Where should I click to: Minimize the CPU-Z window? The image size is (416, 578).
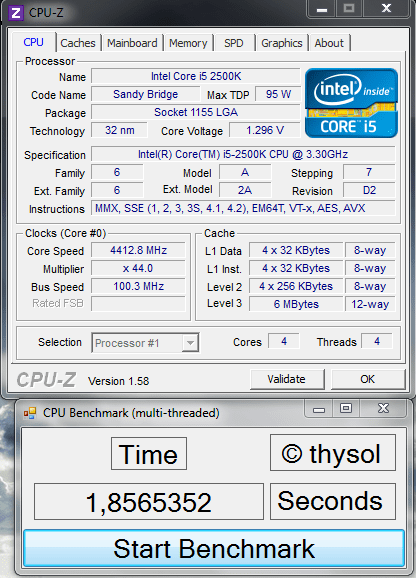click(x=322, y=9)
